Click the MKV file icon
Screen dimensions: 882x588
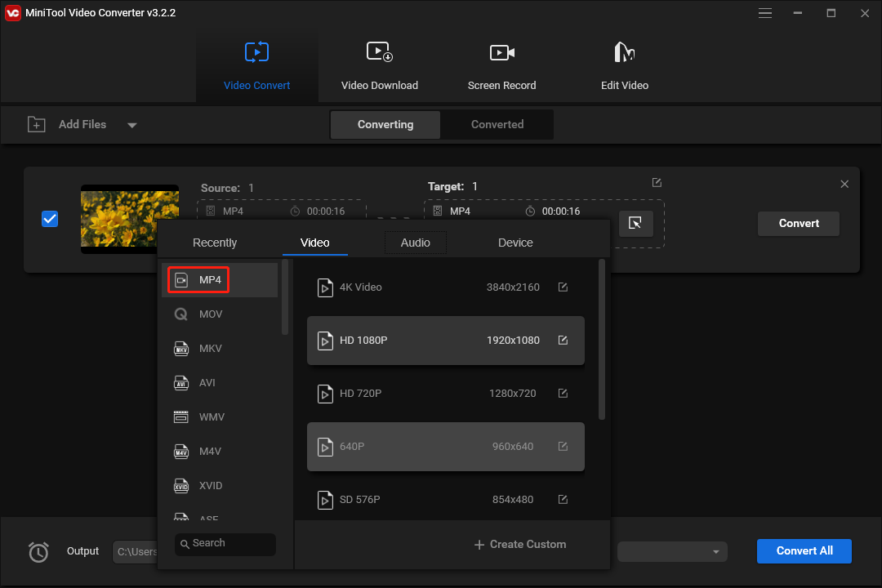[x=180, y=348]
